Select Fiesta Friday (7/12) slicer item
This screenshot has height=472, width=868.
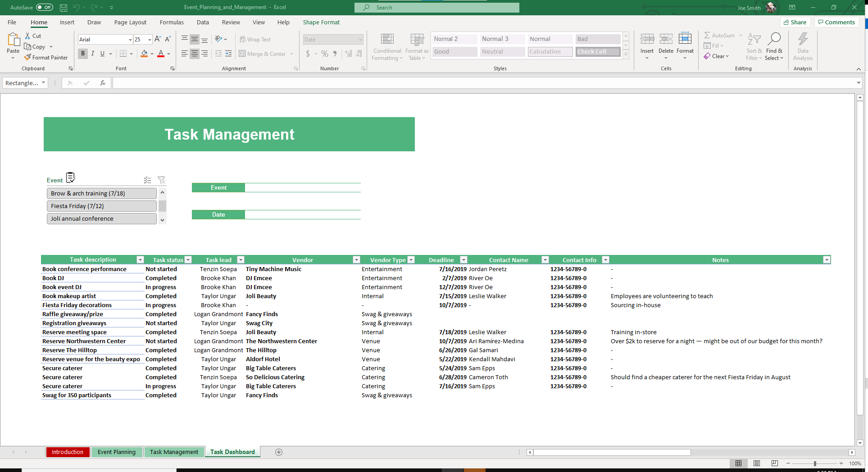tap(102, 206)
